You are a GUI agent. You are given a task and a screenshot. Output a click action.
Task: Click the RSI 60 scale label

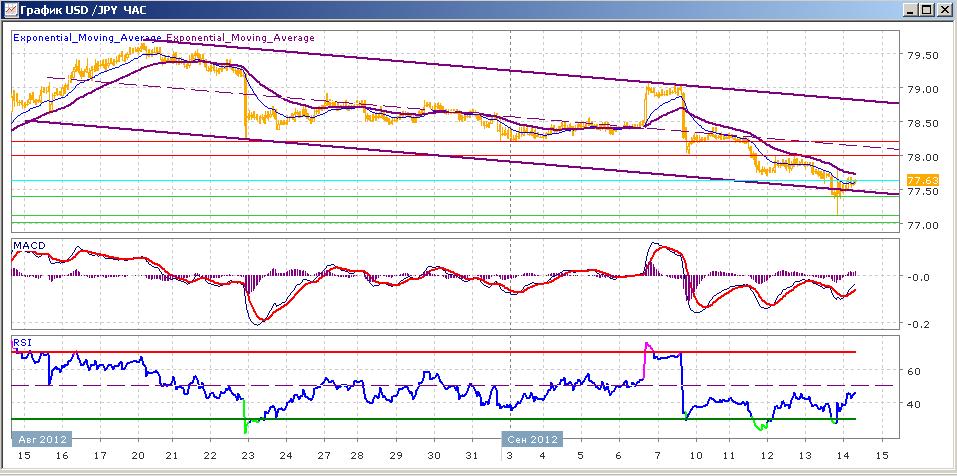914,371
